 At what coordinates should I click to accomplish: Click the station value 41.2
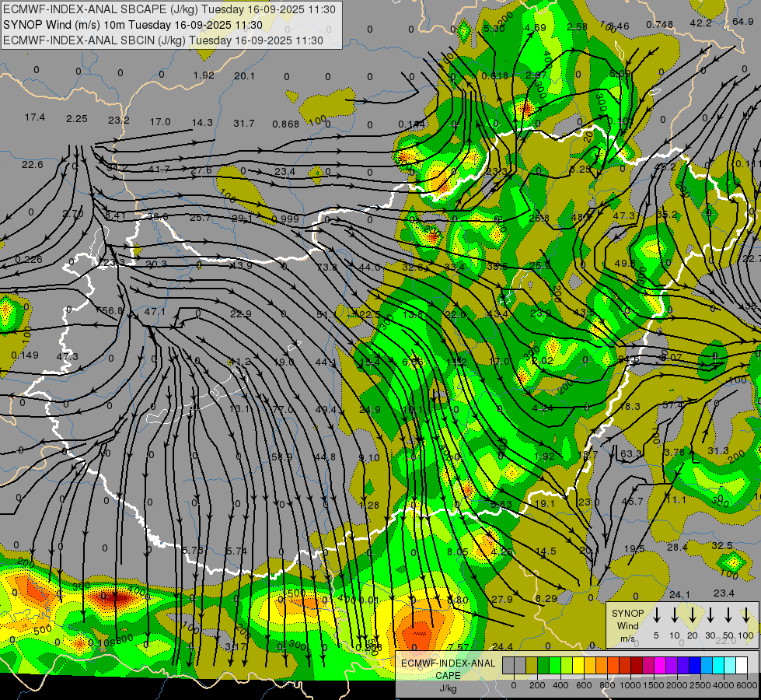coord(239,362)
